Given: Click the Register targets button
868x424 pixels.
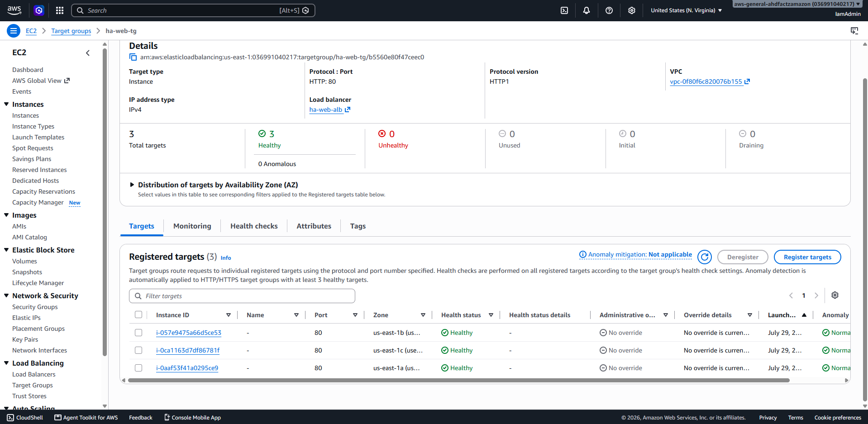Looking at the screenshot, I should pyautogui.click(x=807, y=257).
